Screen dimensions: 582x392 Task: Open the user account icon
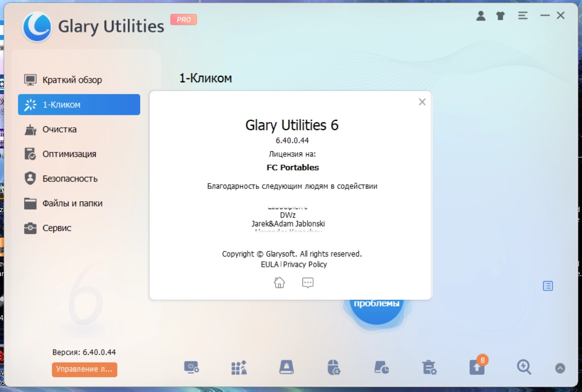481,16
